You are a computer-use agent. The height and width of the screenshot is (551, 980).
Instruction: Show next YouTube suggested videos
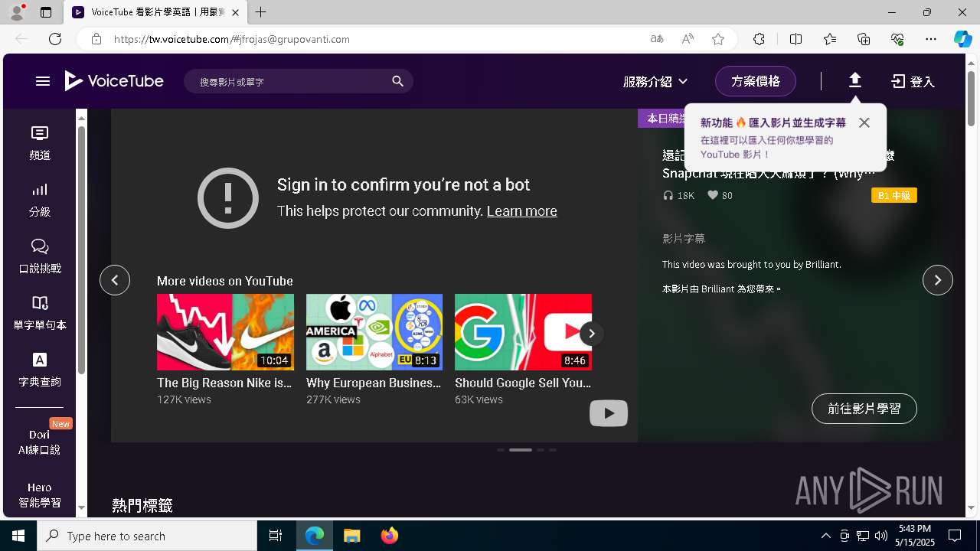(x=591, y=333)
